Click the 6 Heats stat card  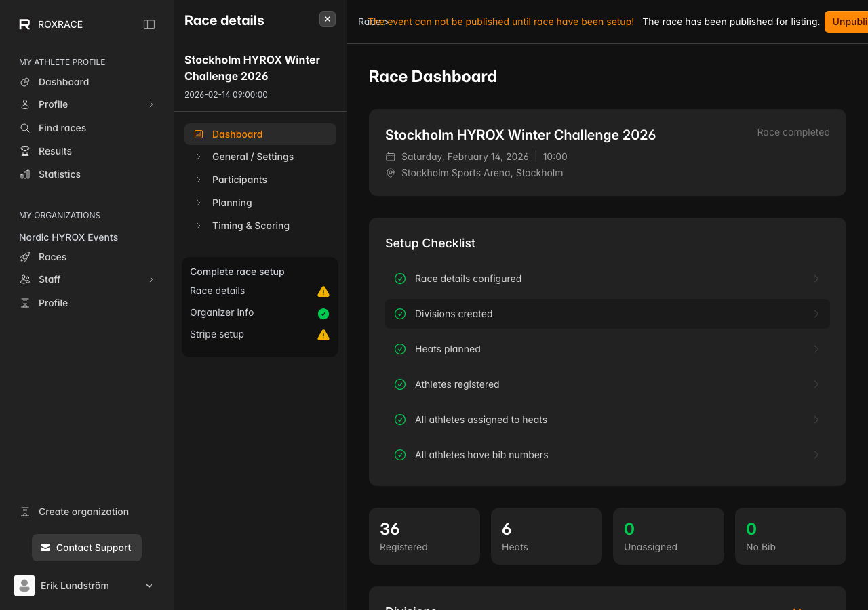pos(547,536)
